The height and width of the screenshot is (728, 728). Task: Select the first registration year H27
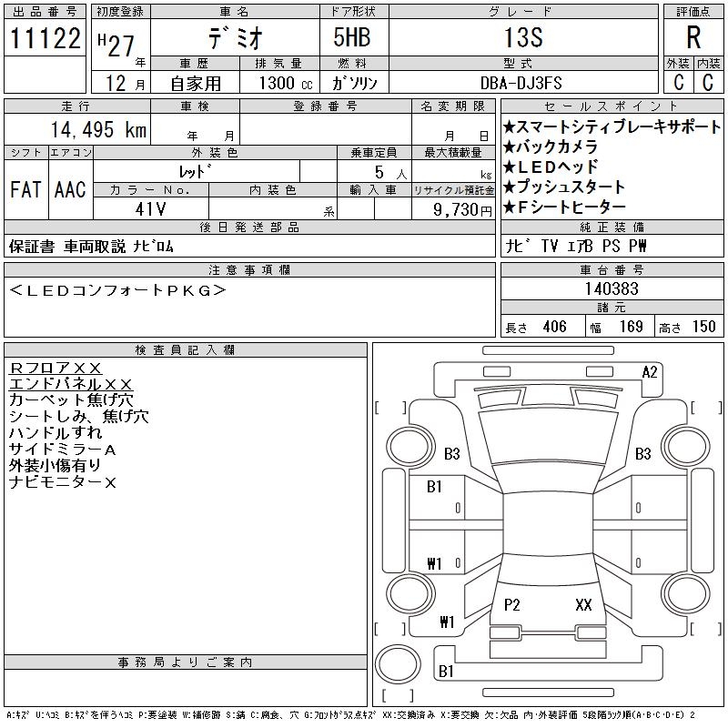click(x=116, y=45)
